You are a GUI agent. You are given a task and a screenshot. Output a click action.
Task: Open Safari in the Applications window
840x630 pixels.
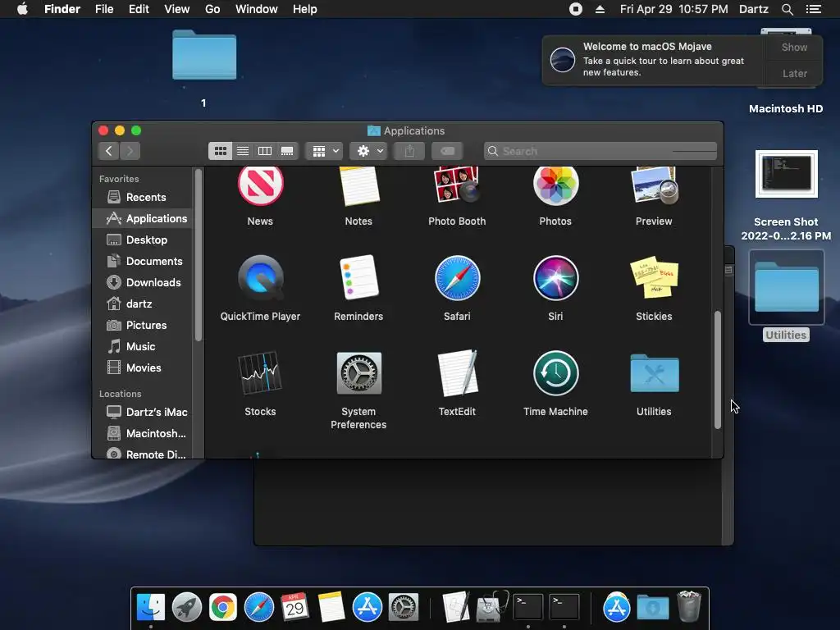[457, 277]
